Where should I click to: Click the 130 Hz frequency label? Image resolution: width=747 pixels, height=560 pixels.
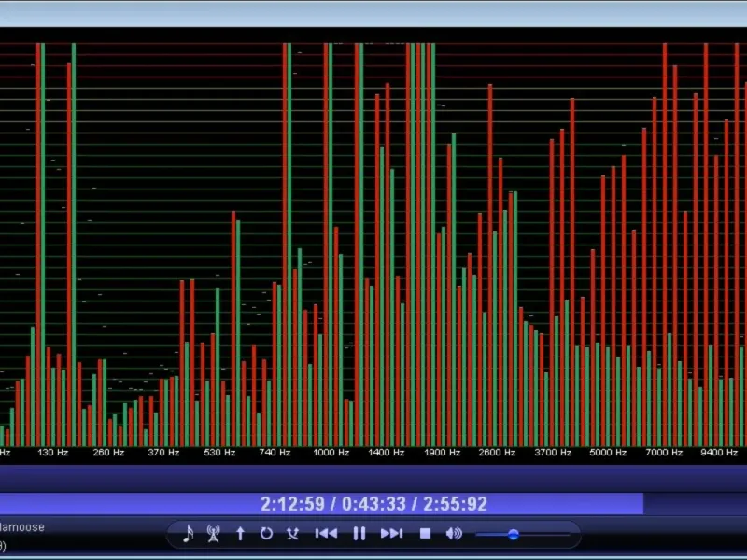tap(53, 453)
